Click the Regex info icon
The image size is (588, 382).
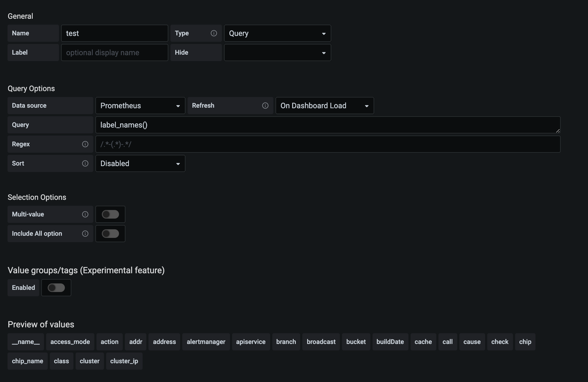[x=85, y=144]
